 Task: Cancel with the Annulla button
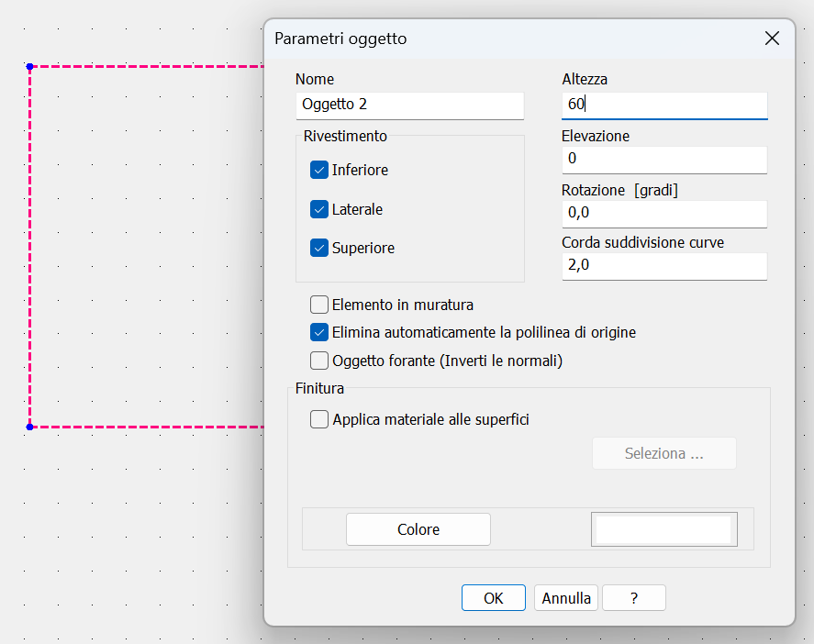pyautogui.click(x=566, y=598)
